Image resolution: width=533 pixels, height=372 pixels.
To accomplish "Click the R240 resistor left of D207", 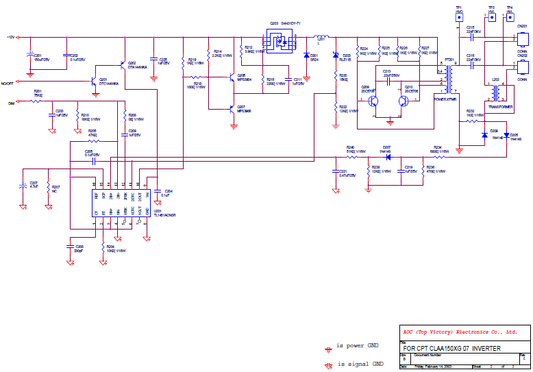I will pos(352,157).
